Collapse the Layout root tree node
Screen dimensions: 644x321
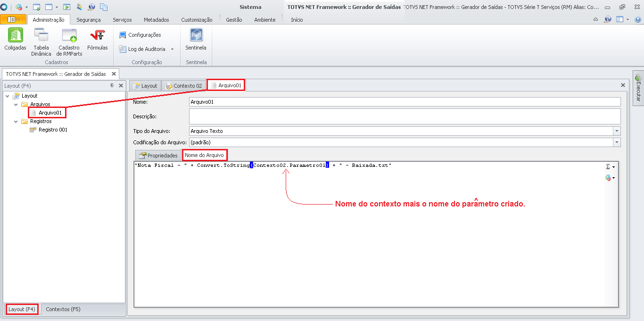click(x=7, y=96)
